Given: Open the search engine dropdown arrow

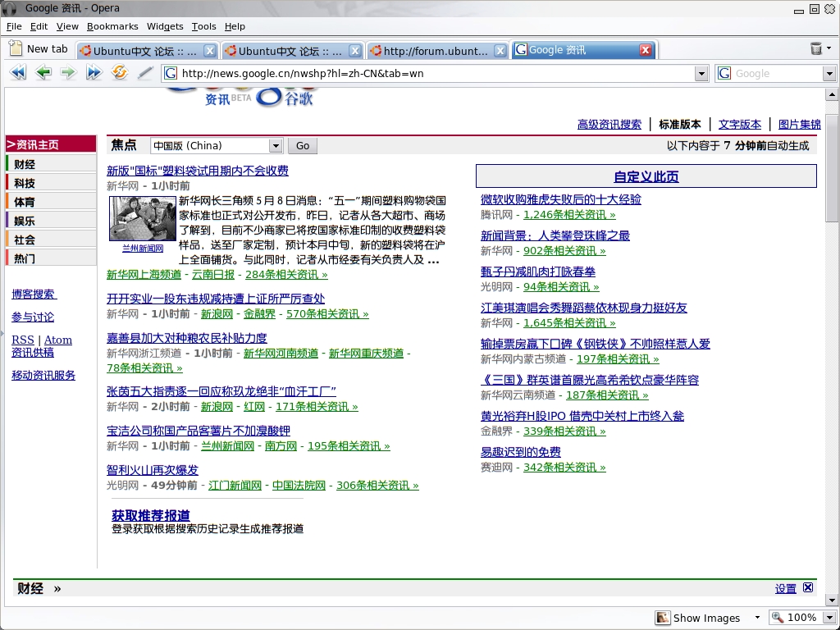Looking at the screenshot, I should pyautogui.click(x=829, y=73).
